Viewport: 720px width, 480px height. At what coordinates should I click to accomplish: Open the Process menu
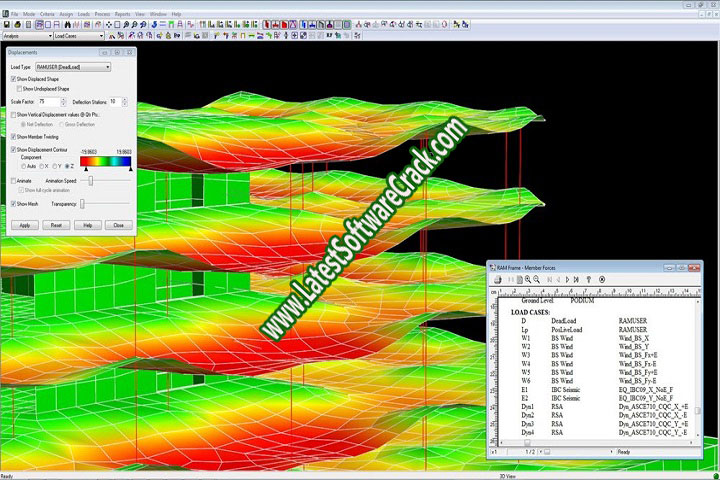(x=102, y=14)
